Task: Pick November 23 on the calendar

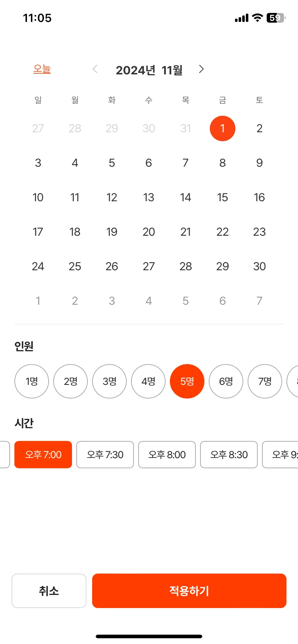Action: click(x=259, y=232)
